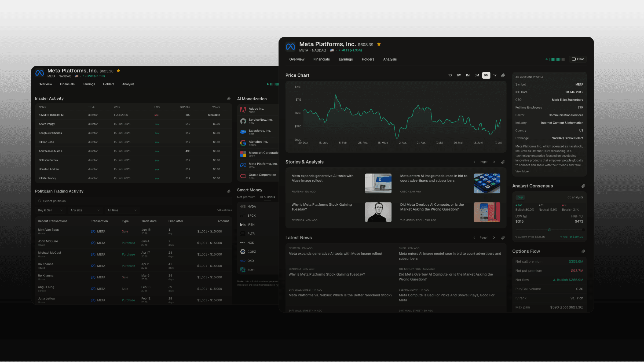Go to previous page of Stories & Analysis
Image resolution: width=644 pixels, height=362 pixels.
pos(474,162)
